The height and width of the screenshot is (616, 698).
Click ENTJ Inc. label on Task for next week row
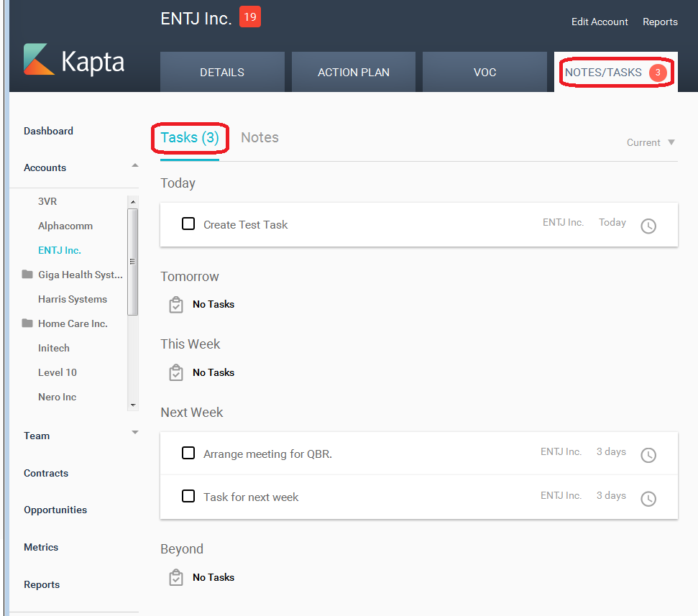point(561,495)
